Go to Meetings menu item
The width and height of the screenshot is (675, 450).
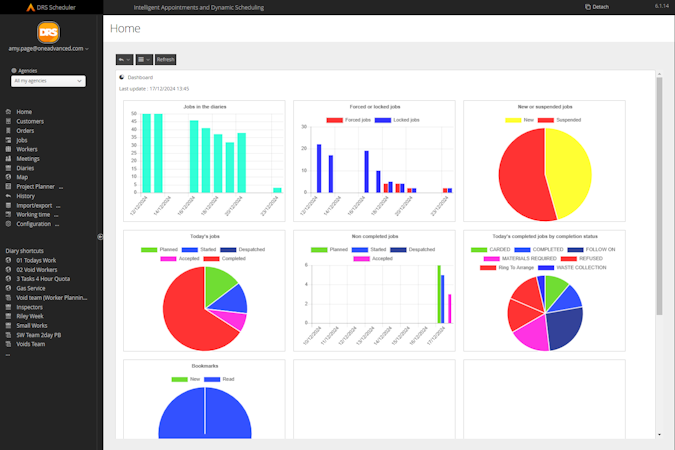(x=28, y=158)
